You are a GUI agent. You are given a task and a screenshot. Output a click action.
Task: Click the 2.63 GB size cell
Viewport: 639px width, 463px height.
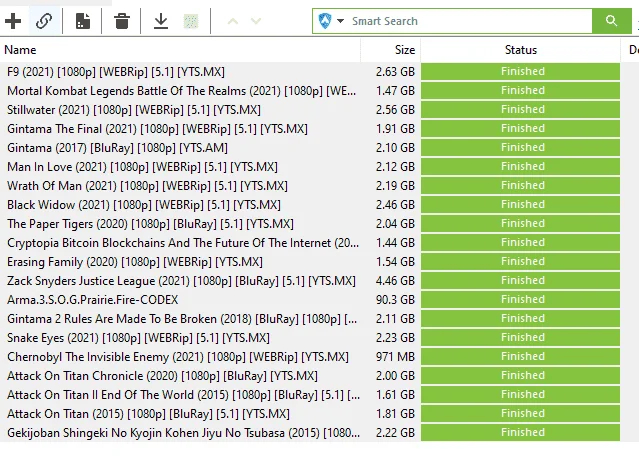pos(395,72)
